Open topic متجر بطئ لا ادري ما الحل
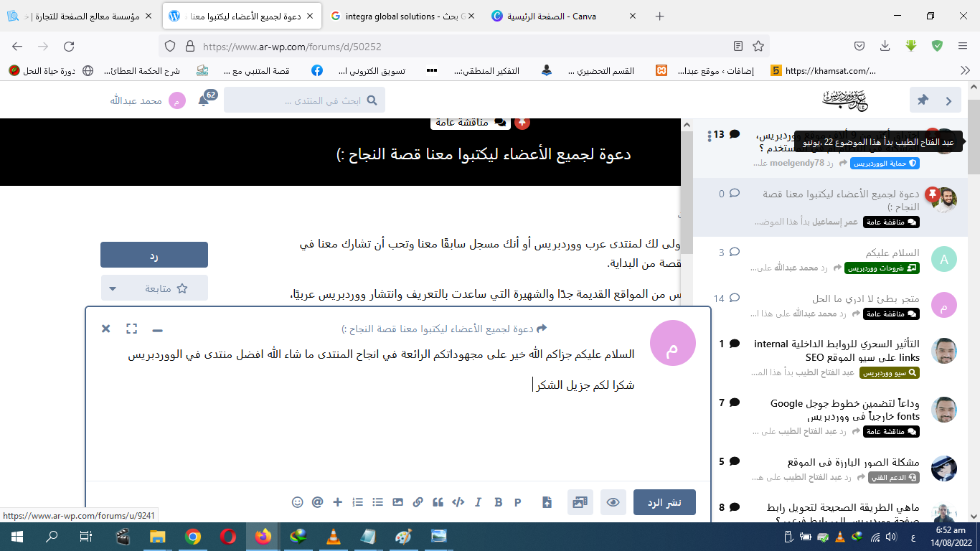Screen dimensions: 980x551 (866, 298)
